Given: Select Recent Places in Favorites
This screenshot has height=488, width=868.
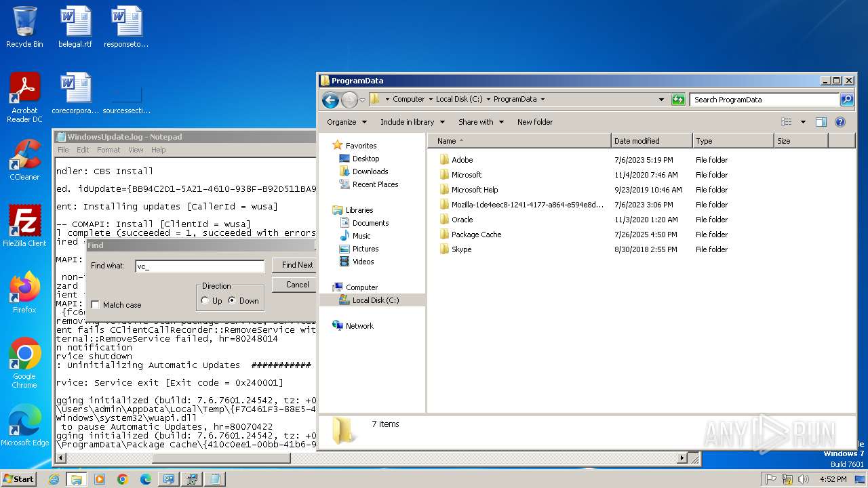Looking at the screenshot, I should tap(375, 184).
